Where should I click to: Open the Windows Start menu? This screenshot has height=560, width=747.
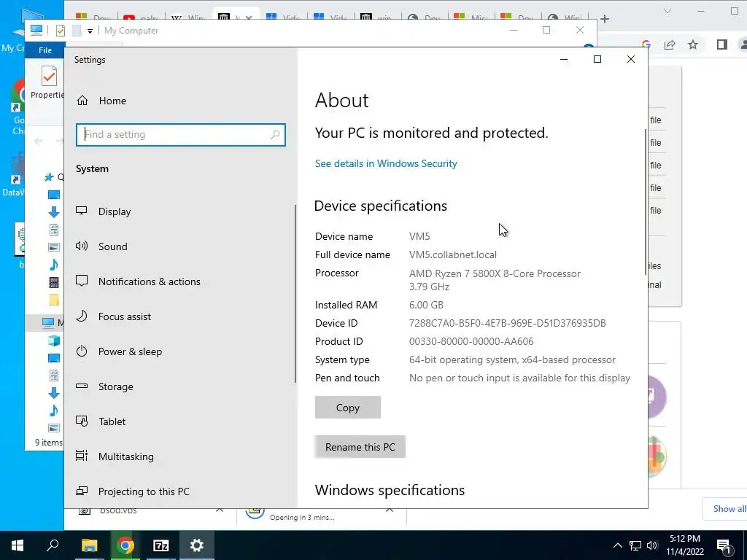coord(18,545)
